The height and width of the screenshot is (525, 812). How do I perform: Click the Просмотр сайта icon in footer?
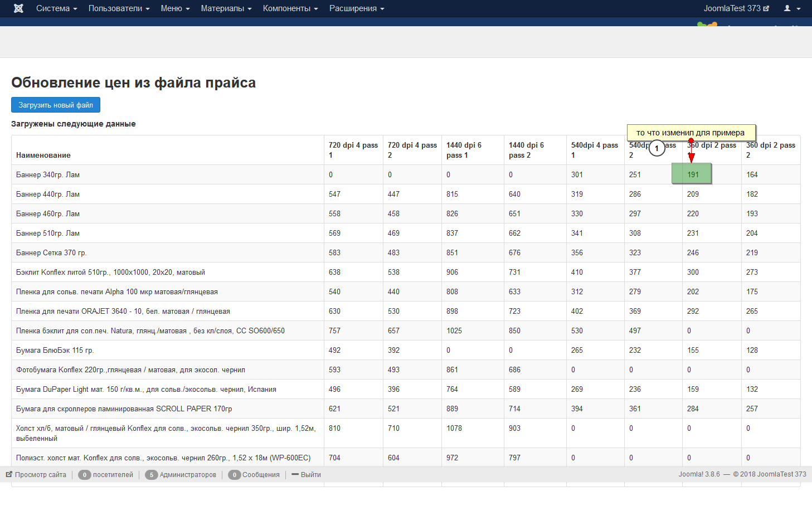pos(9,475)
